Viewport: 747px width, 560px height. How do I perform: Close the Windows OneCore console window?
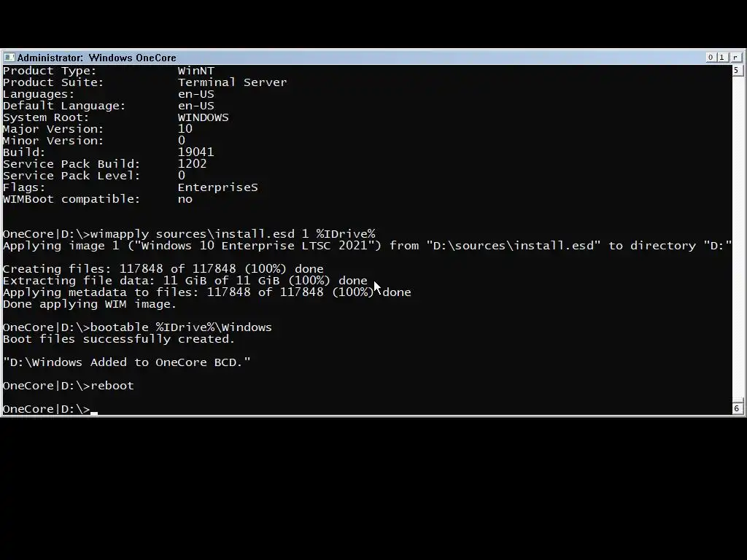735,57
